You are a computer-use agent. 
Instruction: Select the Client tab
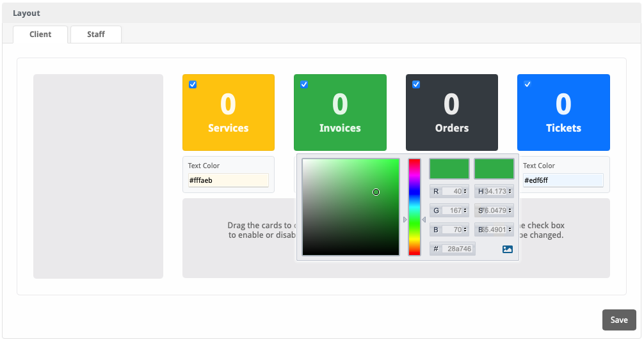(x=40, y=35)
